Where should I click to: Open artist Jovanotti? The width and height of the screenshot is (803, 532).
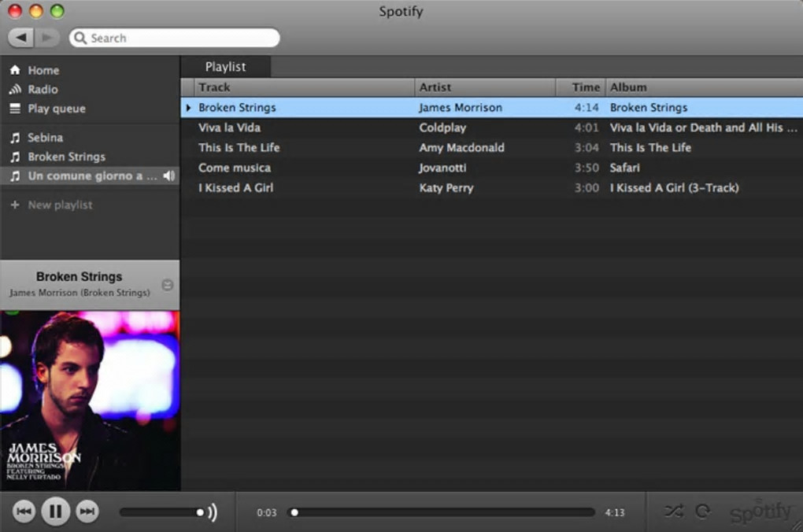coord(442,168)
